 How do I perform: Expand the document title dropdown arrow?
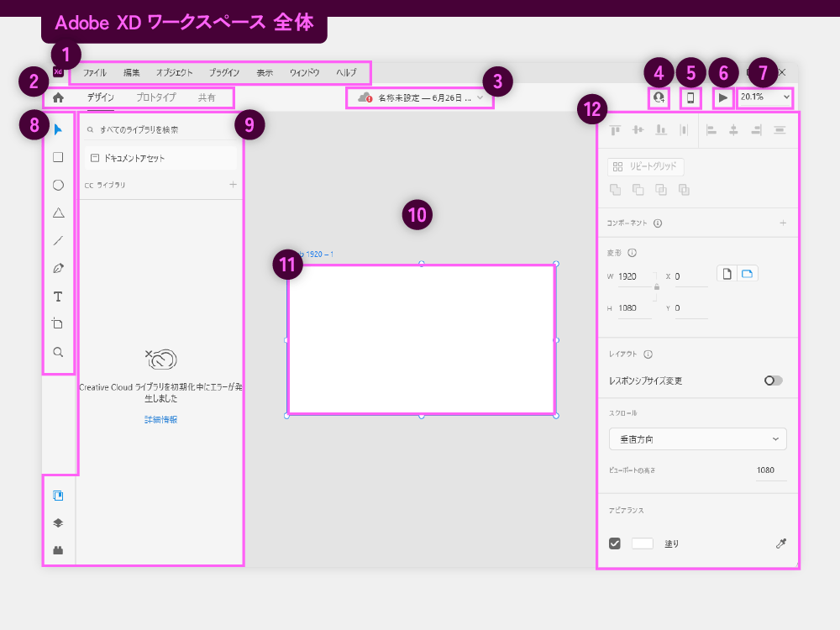click(x=480, y=97)
